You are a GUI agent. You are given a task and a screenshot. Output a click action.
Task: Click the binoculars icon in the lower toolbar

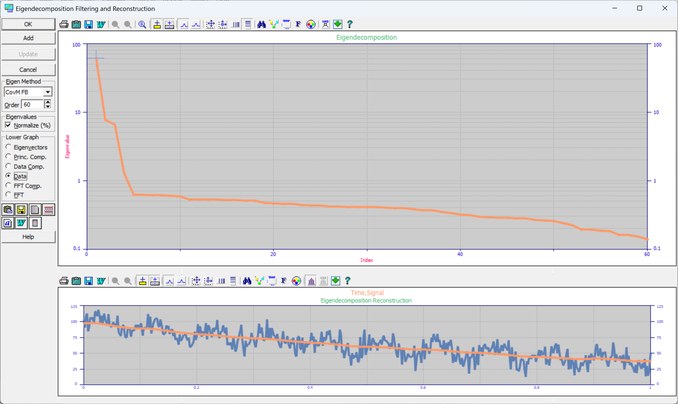point(247,281)
